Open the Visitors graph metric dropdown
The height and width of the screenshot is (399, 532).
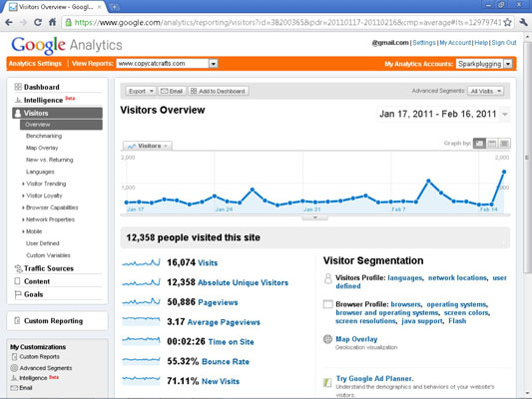148,146
